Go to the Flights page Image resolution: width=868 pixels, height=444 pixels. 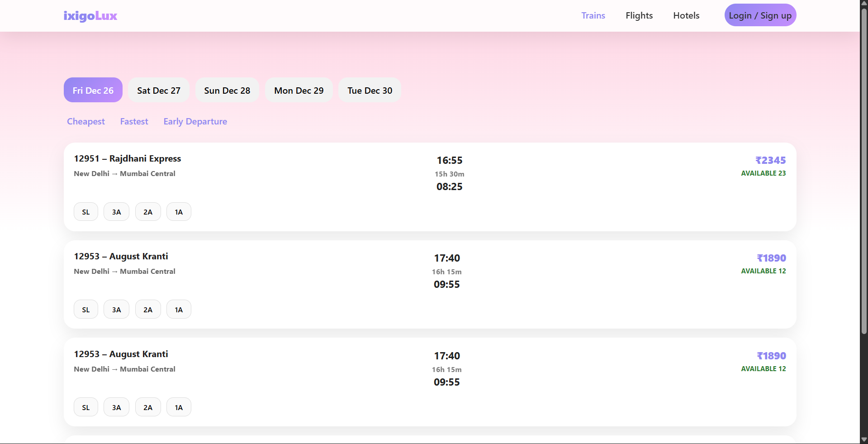point(639,15)
